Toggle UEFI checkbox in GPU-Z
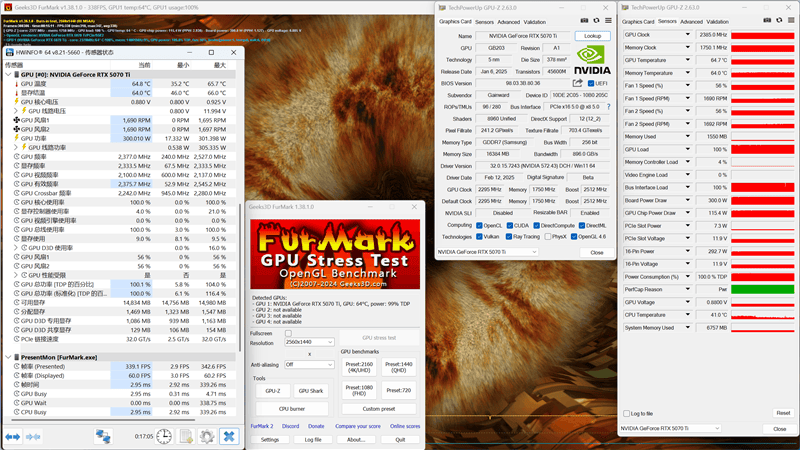800x450 pixels. point(591,83)
